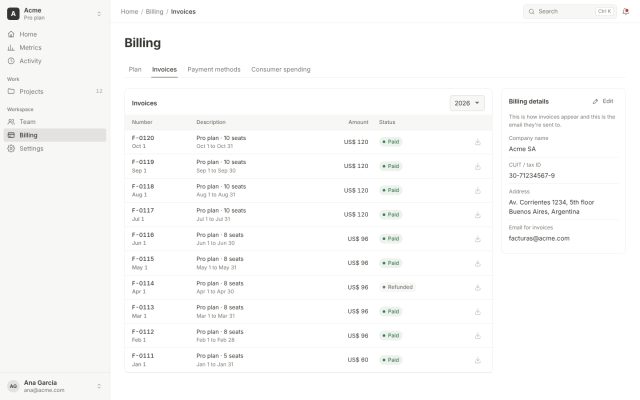Click the Number column header

pyautogui.click(x=142, y=122)
